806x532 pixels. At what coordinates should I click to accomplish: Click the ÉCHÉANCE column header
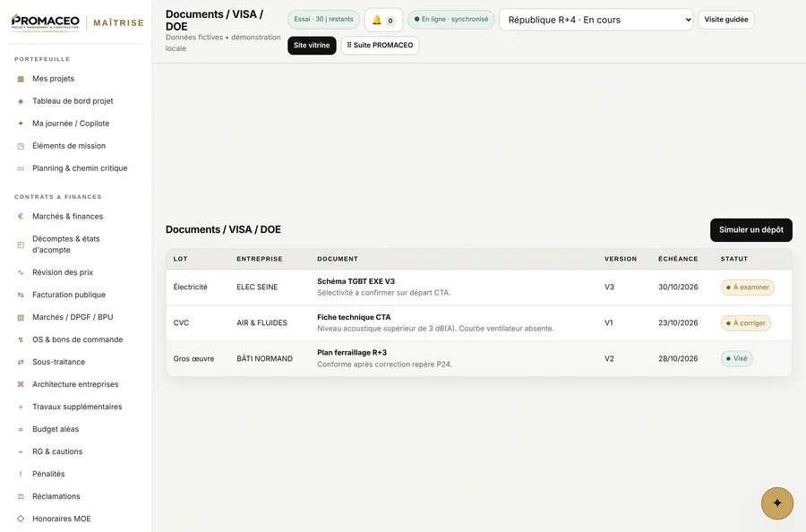678,259
